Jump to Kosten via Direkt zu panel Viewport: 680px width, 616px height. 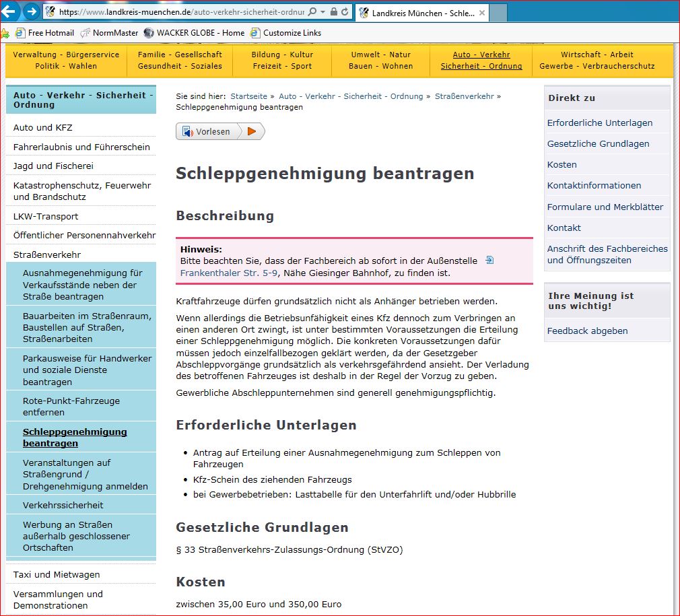coord(562,164)
